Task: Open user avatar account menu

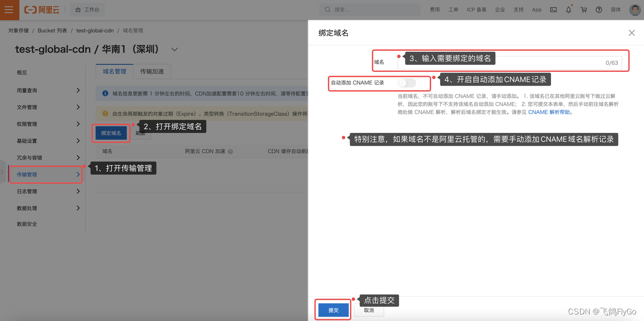Action: [635, 10]
